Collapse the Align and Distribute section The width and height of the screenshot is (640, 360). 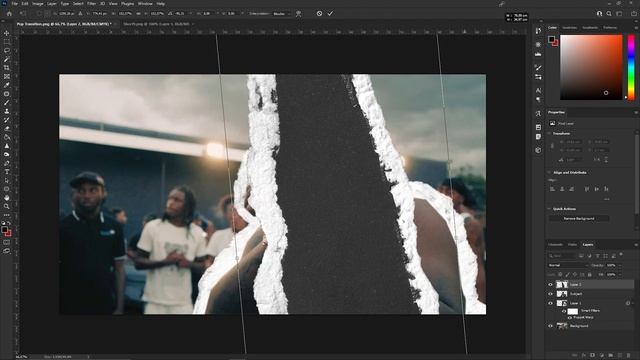(549, 173)
